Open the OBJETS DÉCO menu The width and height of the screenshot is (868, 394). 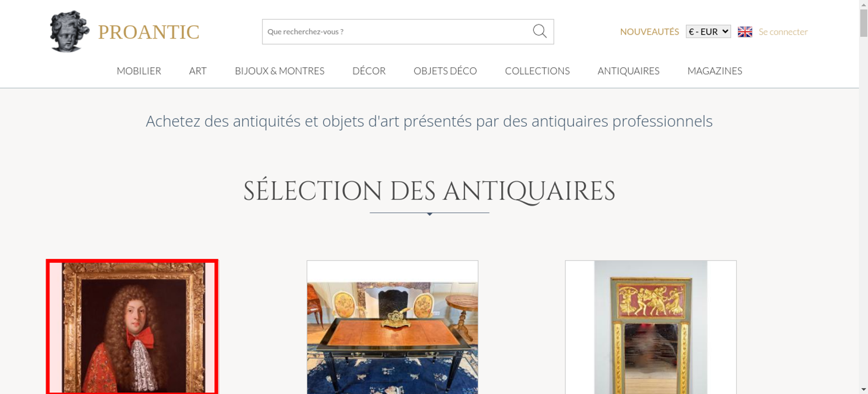point(445,71)
